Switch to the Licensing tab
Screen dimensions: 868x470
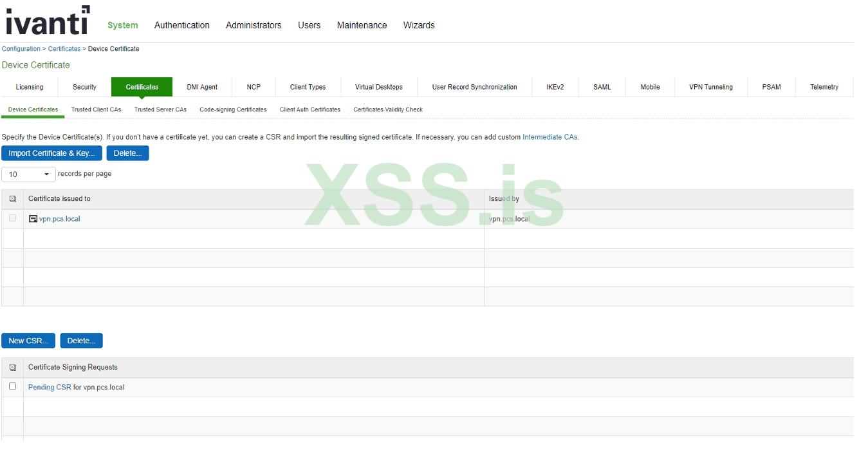pyautogui.click(x=30, y=87)
